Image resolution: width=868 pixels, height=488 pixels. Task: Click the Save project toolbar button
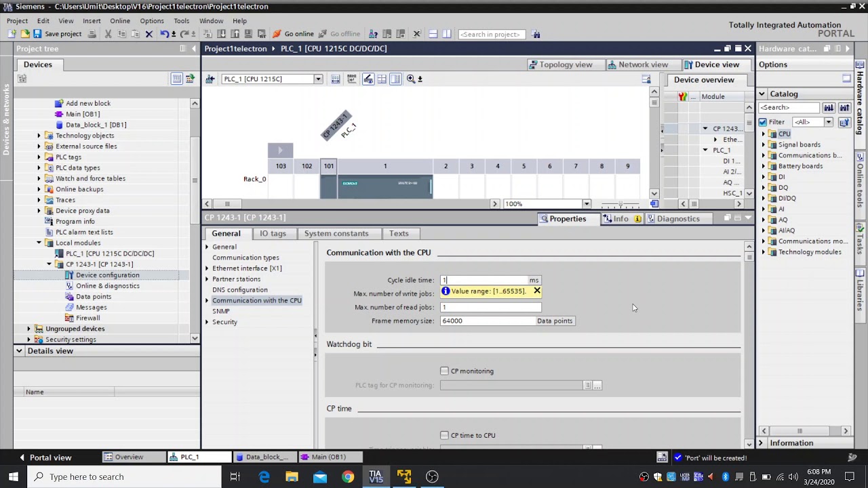[x=58, y=34]
